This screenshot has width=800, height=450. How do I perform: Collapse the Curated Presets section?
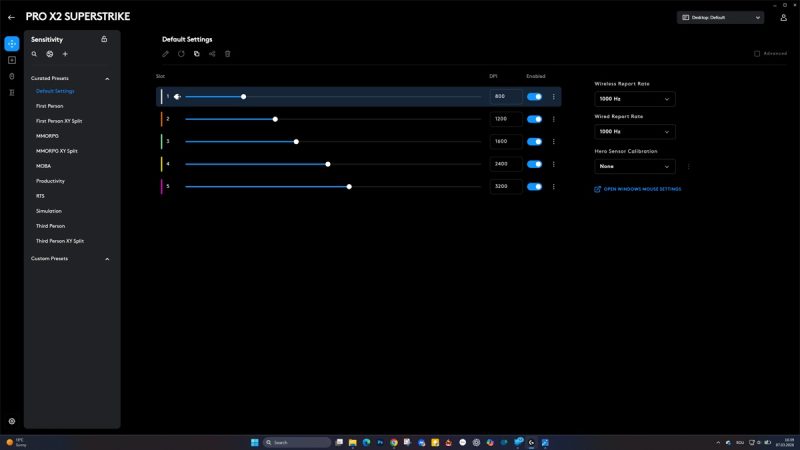tap(107, 78)
